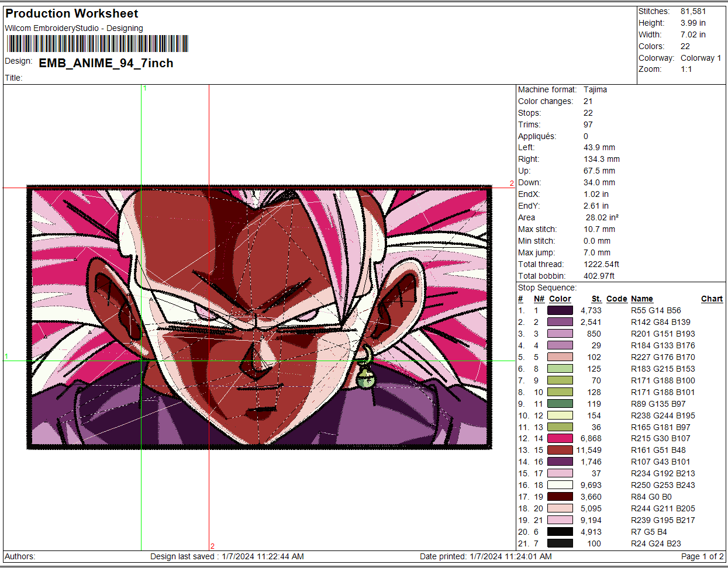Choose the R183 G215 B153 swatch
This screenshot has width=728, height=568.
(560, 369)
